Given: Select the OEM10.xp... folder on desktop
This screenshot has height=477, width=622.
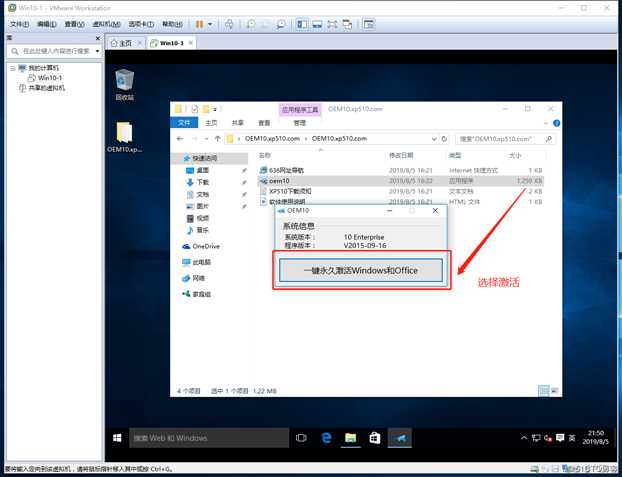Looking at the screenshot, I should (125, 137).
